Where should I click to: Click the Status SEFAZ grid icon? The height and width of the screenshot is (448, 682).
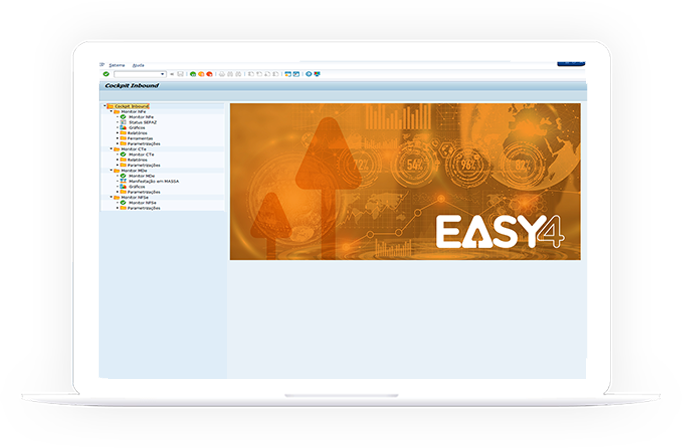click(x=123, y=122)
